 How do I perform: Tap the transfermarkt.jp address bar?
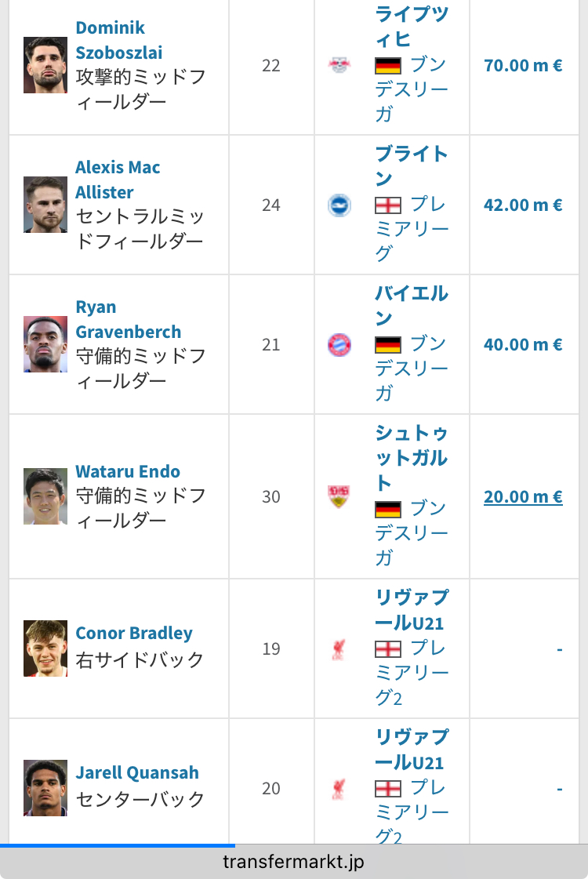(x=294, y=861)
